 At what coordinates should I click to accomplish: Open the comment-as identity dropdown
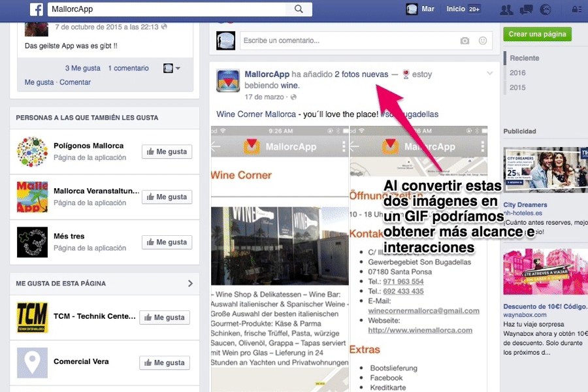172,68
